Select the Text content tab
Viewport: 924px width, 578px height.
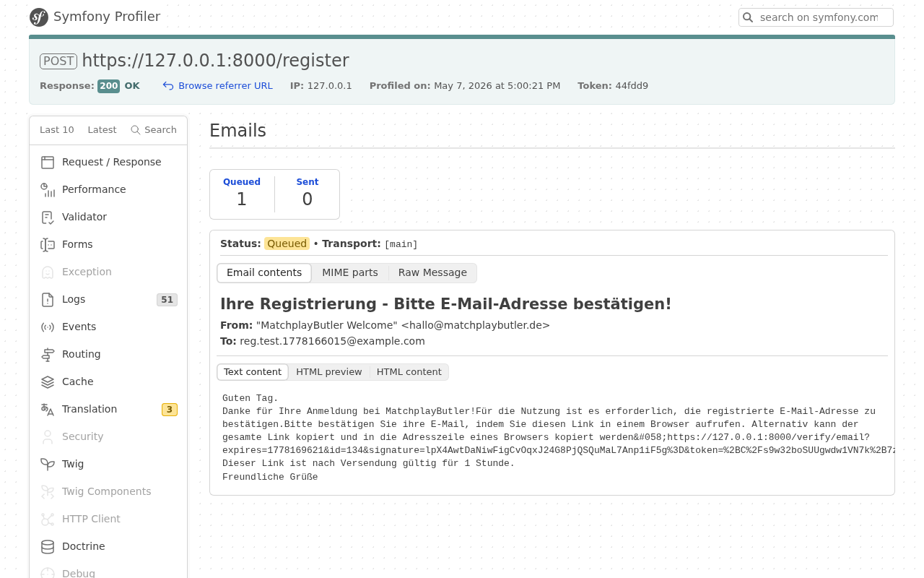[253, 372]
